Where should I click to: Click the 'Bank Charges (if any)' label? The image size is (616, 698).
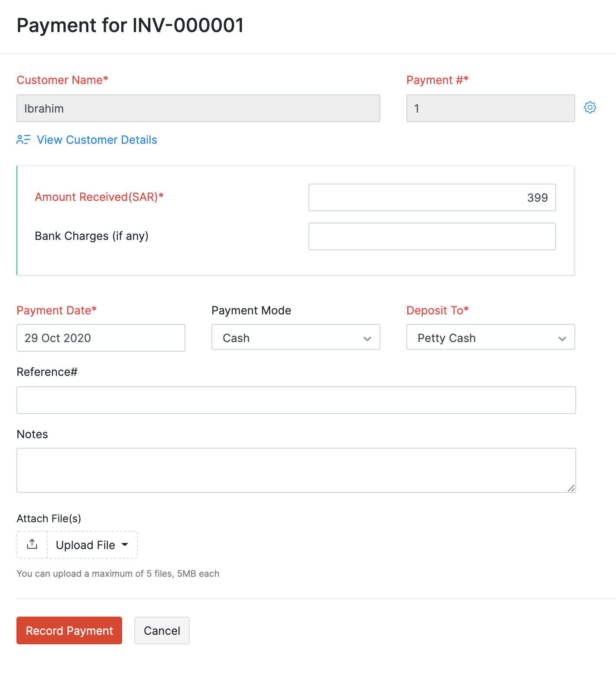[x=91, y=236]
